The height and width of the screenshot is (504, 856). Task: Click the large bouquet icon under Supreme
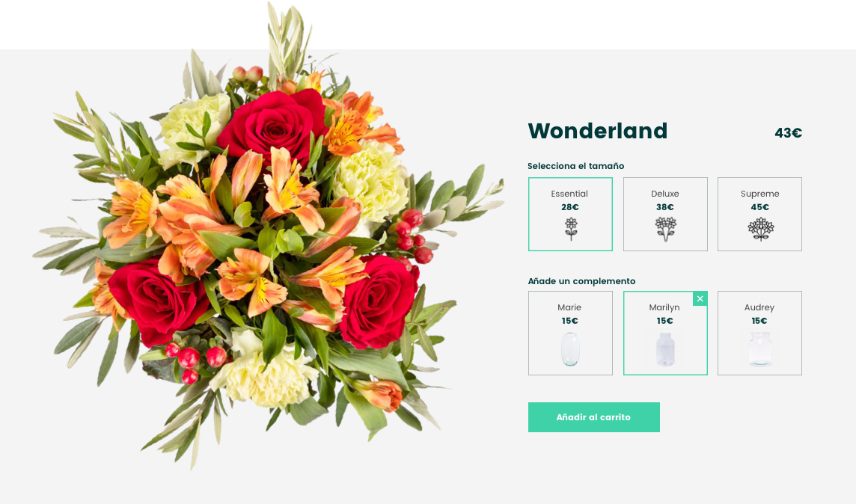[760, 229]
